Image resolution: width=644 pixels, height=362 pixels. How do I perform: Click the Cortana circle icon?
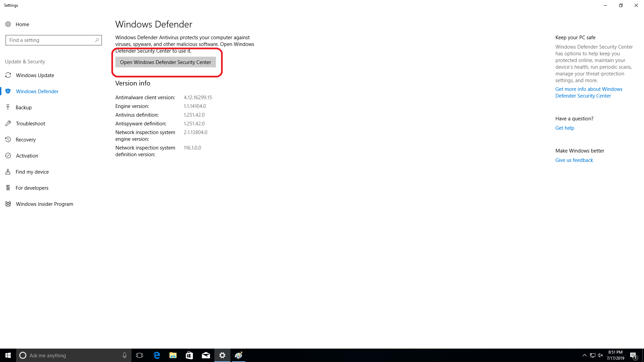(23, 355)
